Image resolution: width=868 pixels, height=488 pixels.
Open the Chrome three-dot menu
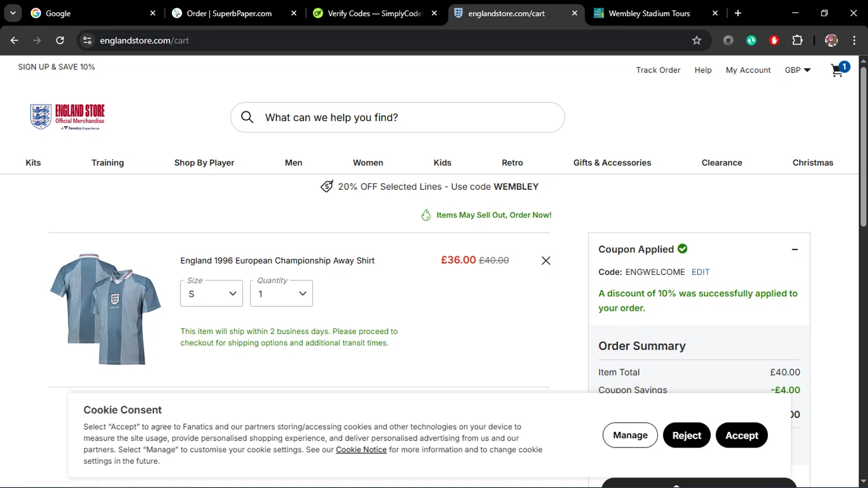point(854,40)
